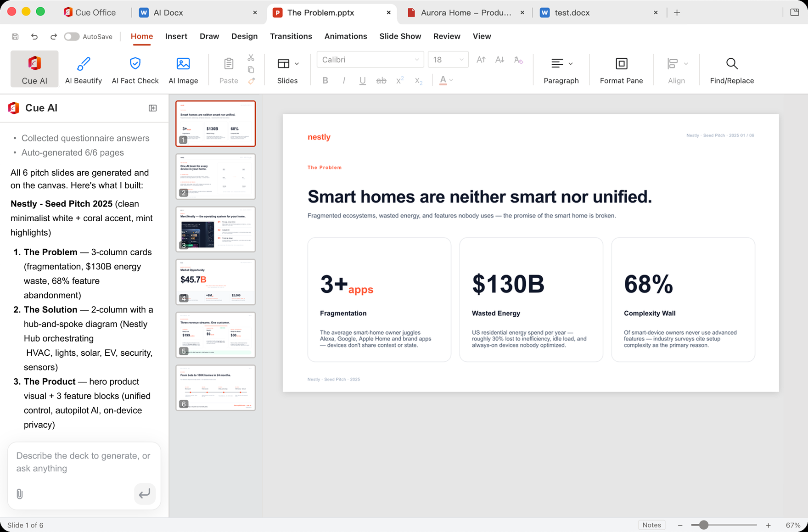Image resolution: width=808 pixels, height=532 pixels.
Task: Toggle subscript formatting
Action: click(418, 81)
